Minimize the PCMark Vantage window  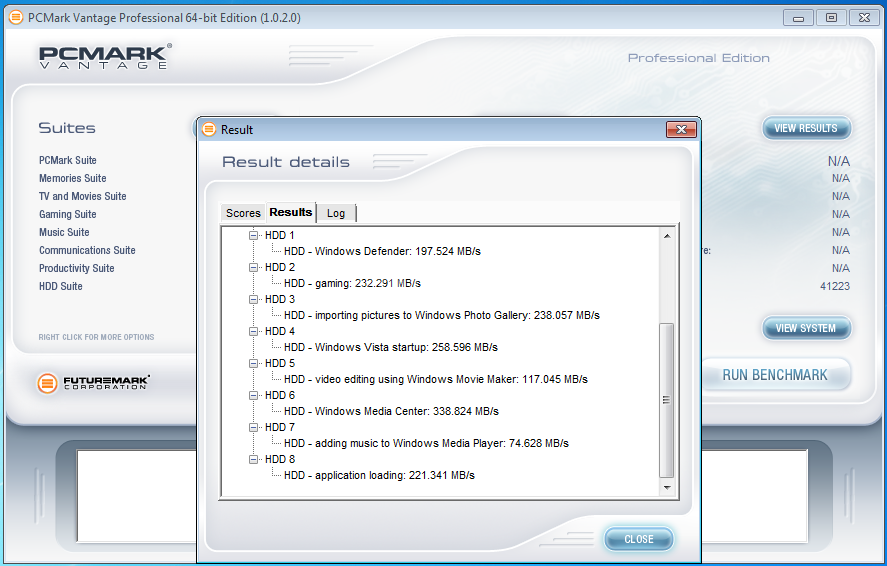pyautogui.click(x=798, y=18)
